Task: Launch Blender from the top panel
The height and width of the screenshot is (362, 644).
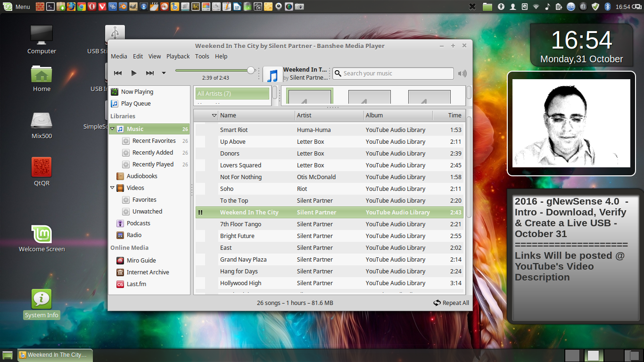Action: pos(123,7)
